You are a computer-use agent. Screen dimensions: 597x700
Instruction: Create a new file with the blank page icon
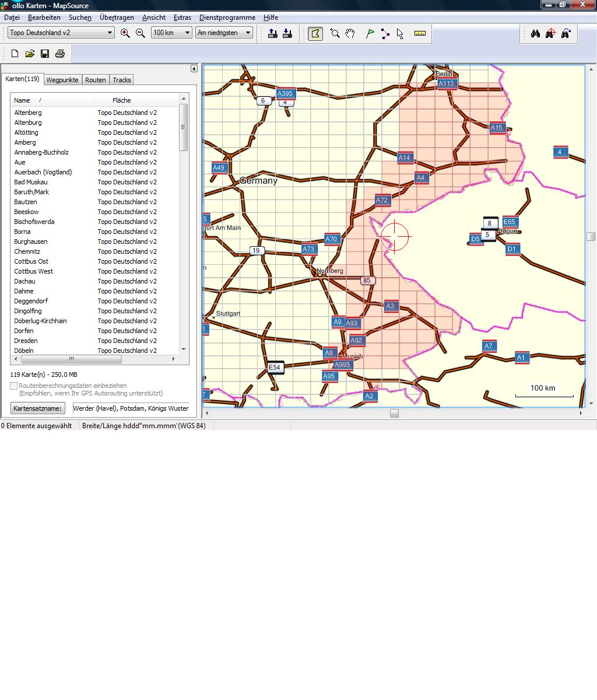[x=15, y=54]
